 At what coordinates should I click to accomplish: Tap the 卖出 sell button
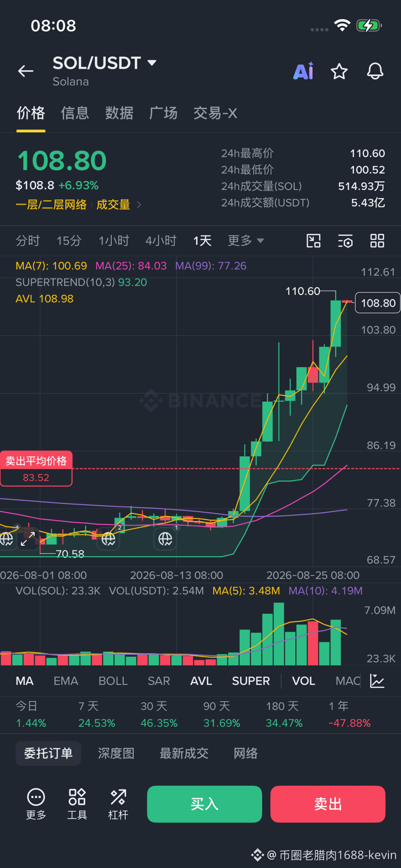(x=328, y=804)
